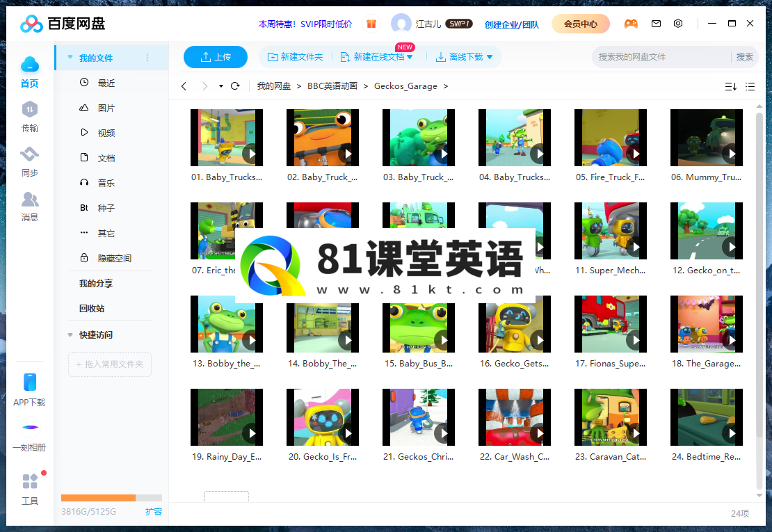
Task: Click the scrollbar down arrow
Action: pos(759,495)
